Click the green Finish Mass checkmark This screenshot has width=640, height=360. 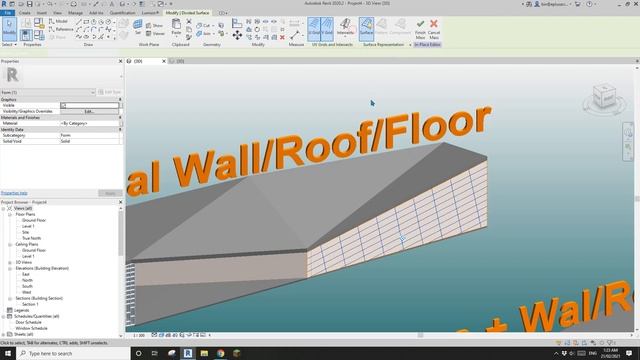tap(420, 29)
